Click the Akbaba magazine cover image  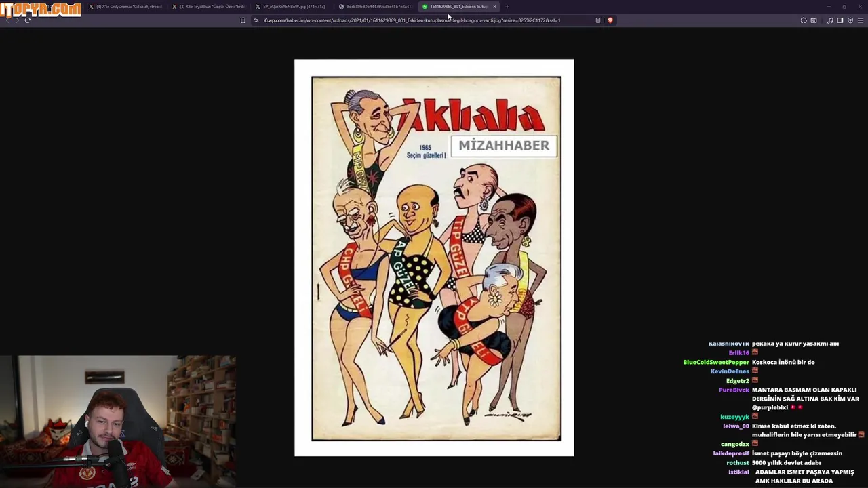pyautogui.click(x=434, y=258)
